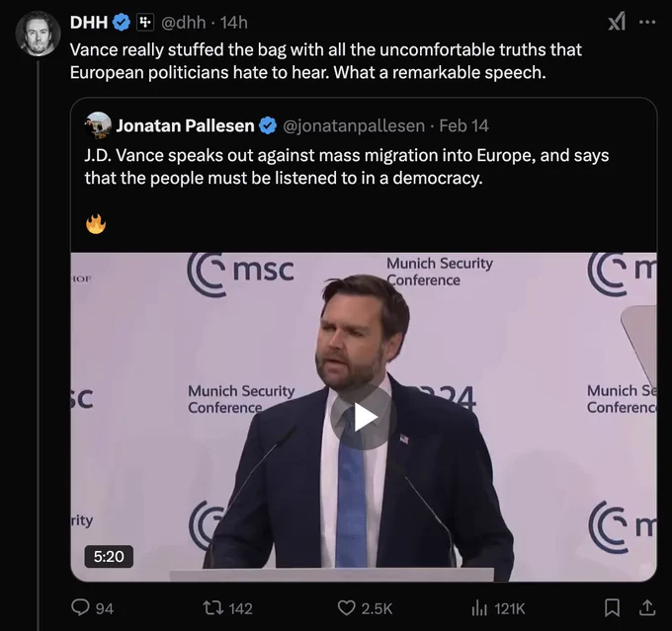This screenshot has width=672, height=631.
Task: Reply using the comment icon with 94
Action: [92, 608]
